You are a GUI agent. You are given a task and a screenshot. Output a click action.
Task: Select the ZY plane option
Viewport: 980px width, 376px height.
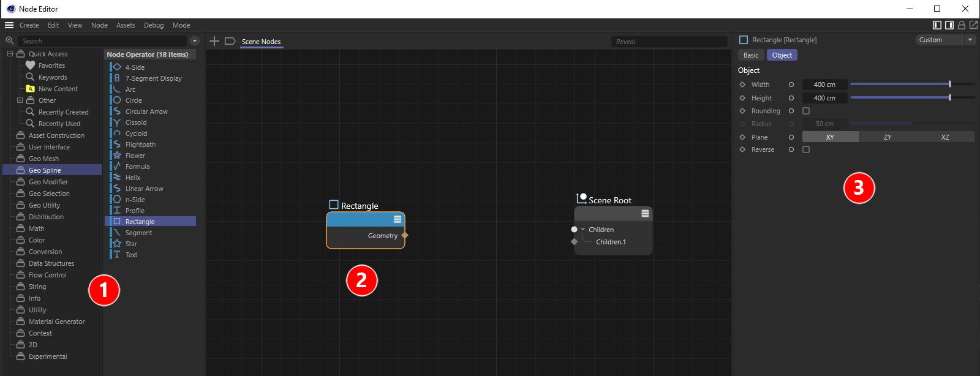888,137
